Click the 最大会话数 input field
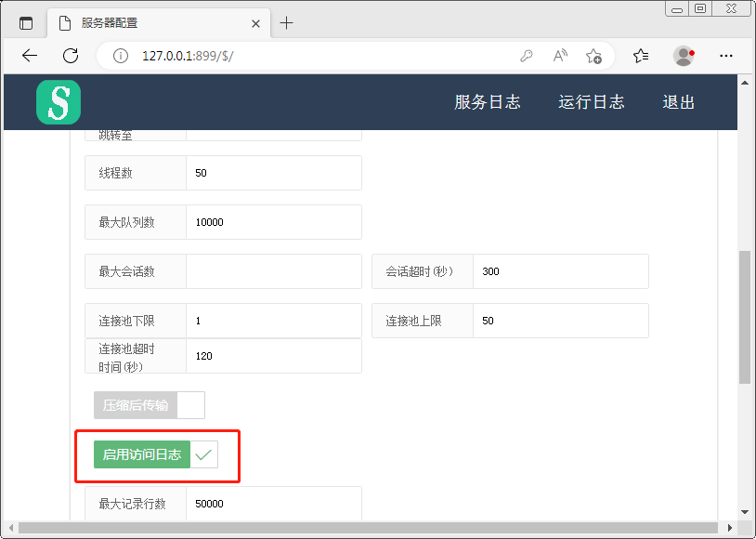This screenshot has height=539, width=756. 273,271
